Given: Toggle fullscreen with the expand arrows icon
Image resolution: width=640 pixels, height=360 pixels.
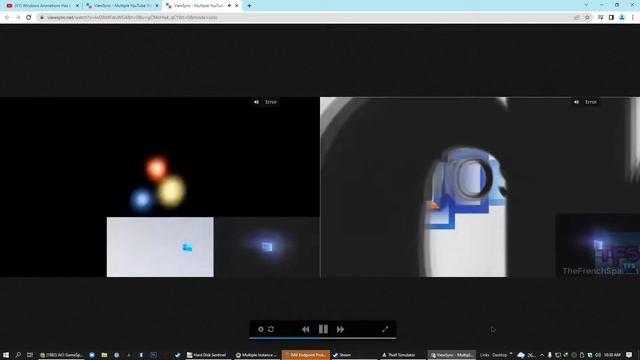Looking at the screenshot, I should [x=385, y=329].
